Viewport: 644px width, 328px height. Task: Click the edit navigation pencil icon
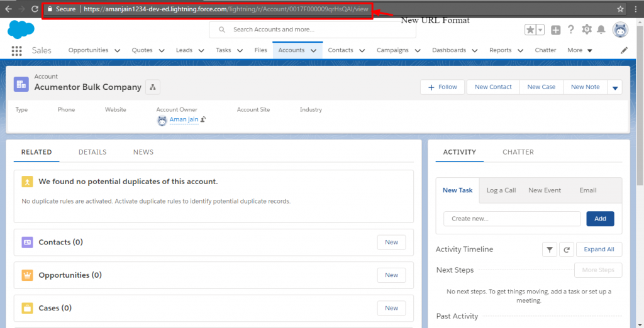coord(624,50)
